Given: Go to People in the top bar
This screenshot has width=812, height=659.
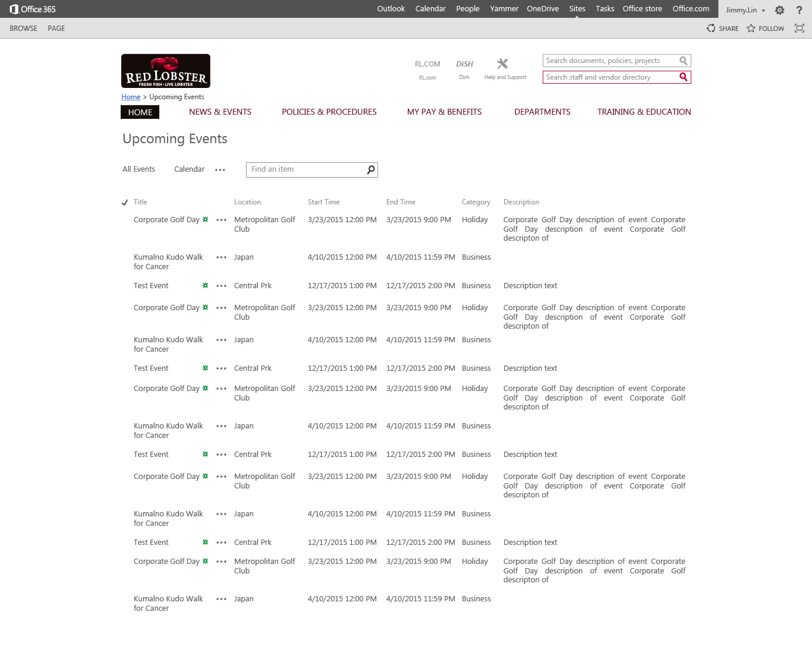Looking at the screenshot, I should pos(468,9).
